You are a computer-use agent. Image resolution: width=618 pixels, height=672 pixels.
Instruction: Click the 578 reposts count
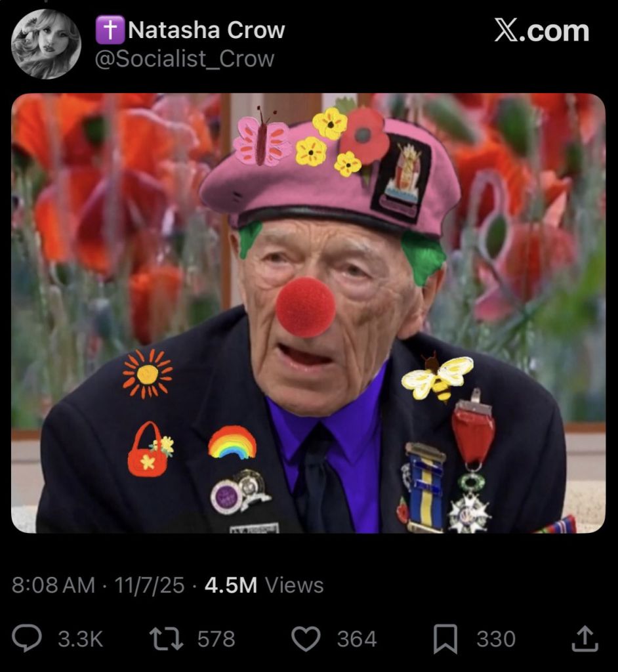(216, 639)
